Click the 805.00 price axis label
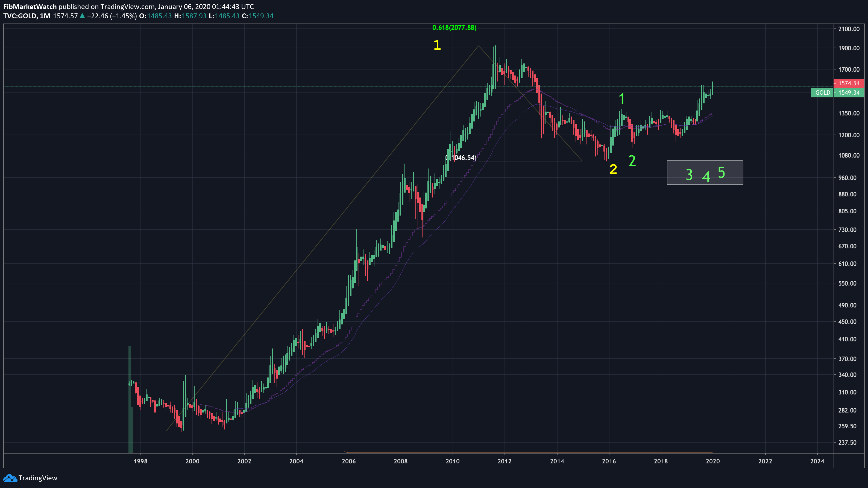This screenshot has width=868, height=488. (847, 211)
